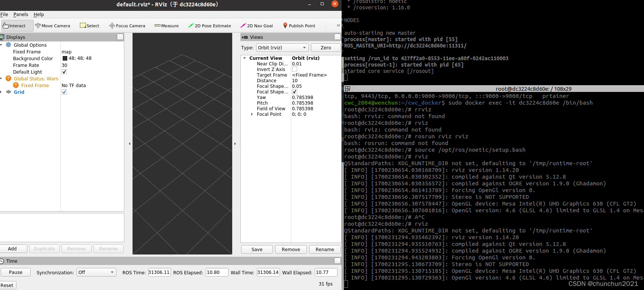This screenshot has width=644, height=290.
Task: Enable the Invert Z Axis checkbox
Action: [295, 70]
